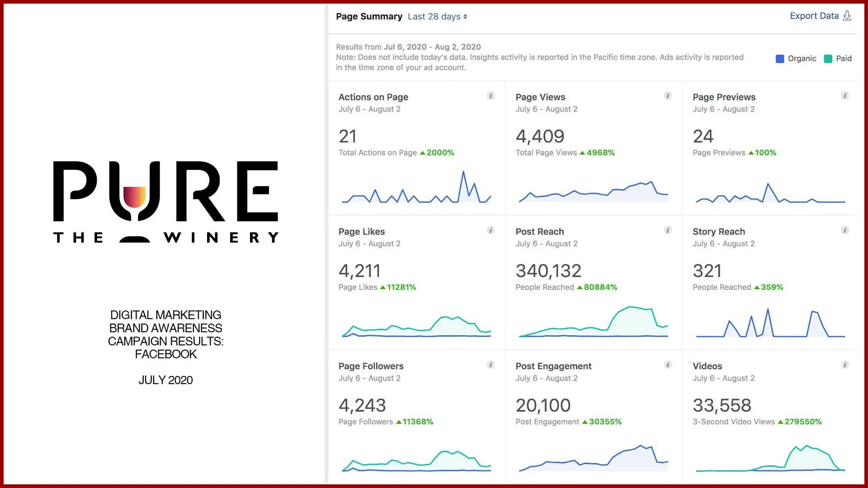Click the teal Paid legend swatch
The image size is (868, 488).
(x=828, y=59)
